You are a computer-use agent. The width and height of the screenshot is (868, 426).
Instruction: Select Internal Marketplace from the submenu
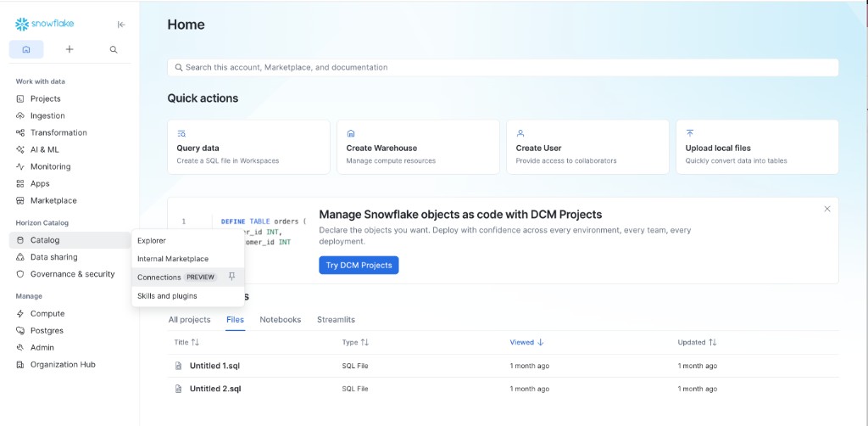(x=188, y=259)
